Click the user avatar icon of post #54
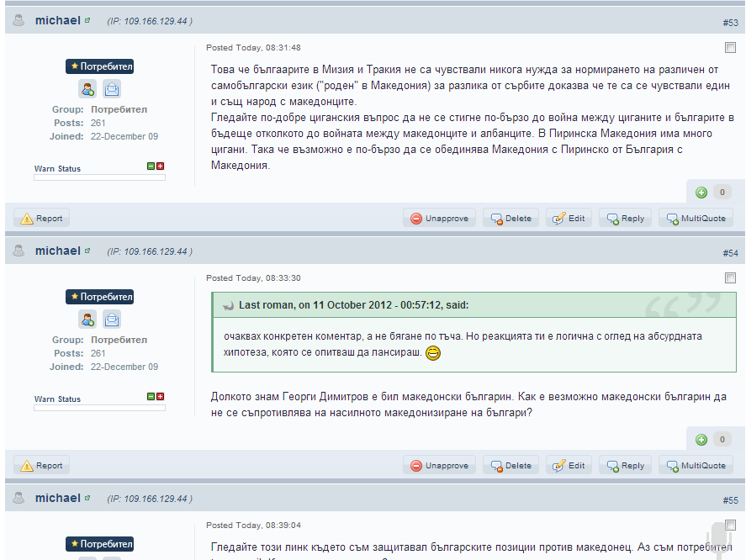746x560 pixels. (19, 251)
